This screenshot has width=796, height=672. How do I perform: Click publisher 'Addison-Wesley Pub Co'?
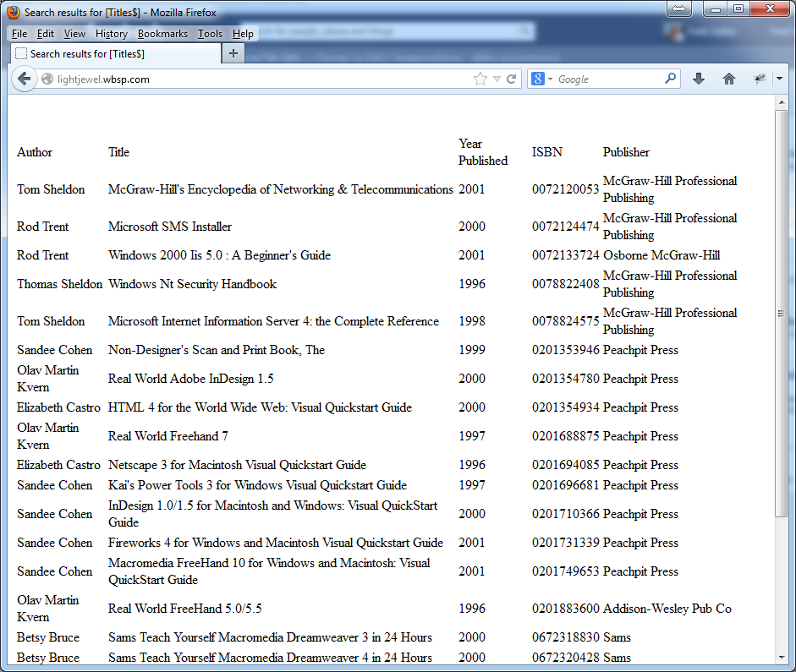tap(667, 609)
